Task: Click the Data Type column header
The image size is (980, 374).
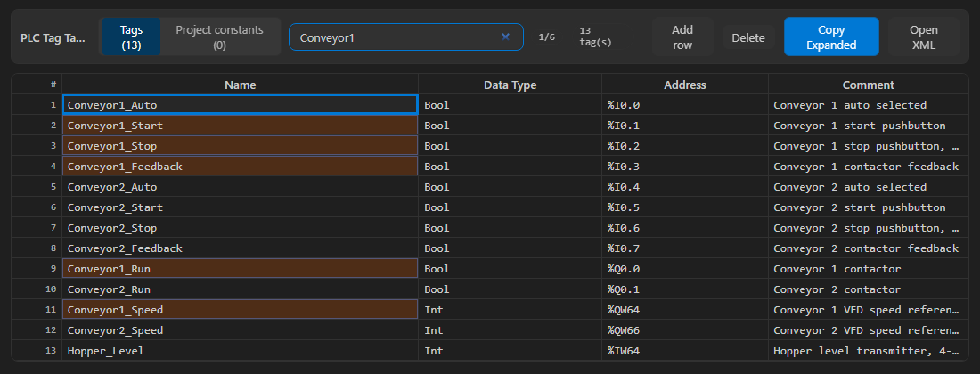Action: 510,85
